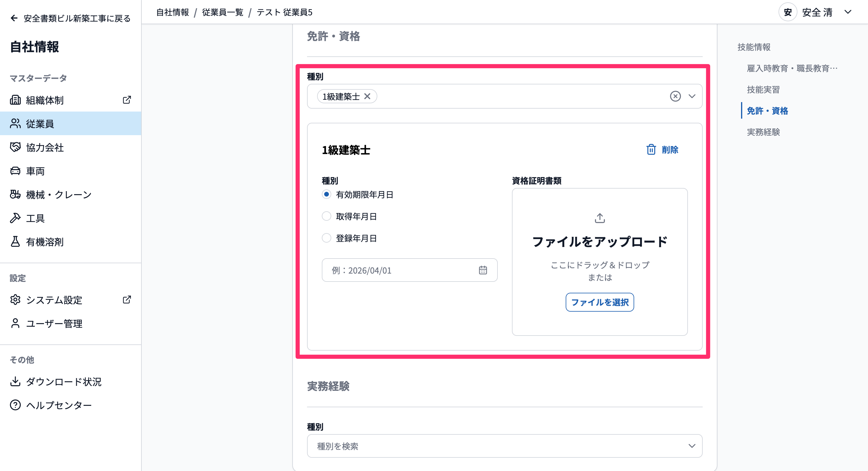Click the 1級建築士 tag text in 種別 field
Screen dimensions: 868x471
tap(341, 97)
